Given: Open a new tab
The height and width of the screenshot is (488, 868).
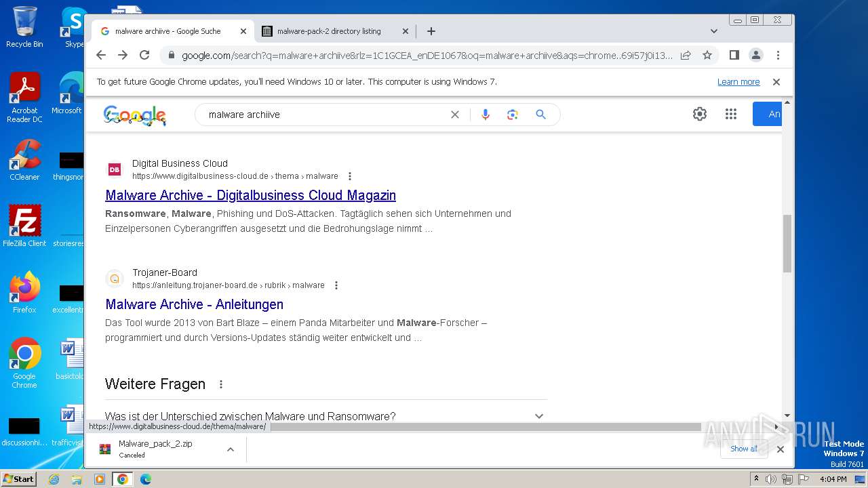Looking at the screenshot, I should (431, 31).
